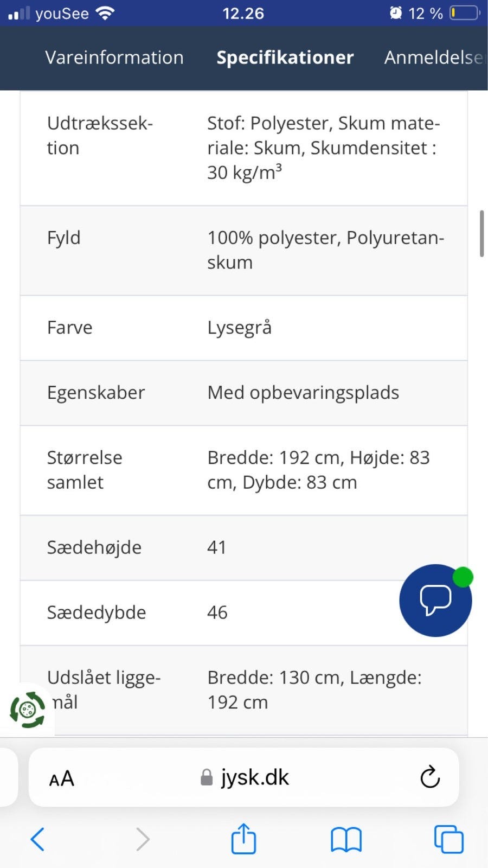Switch to Vareinformation tab
This screenshot has width=488, height=868.
coord(114,58)
